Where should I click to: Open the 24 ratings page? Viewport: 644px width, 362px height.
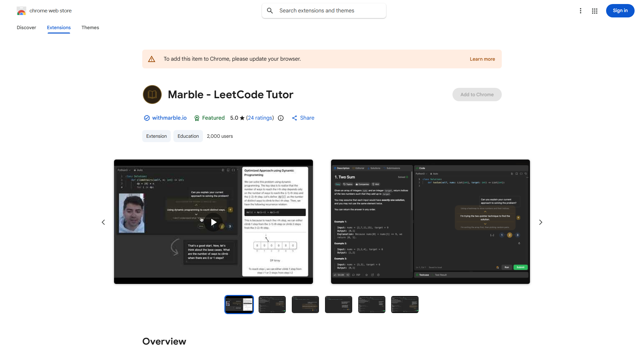[260, 118]
